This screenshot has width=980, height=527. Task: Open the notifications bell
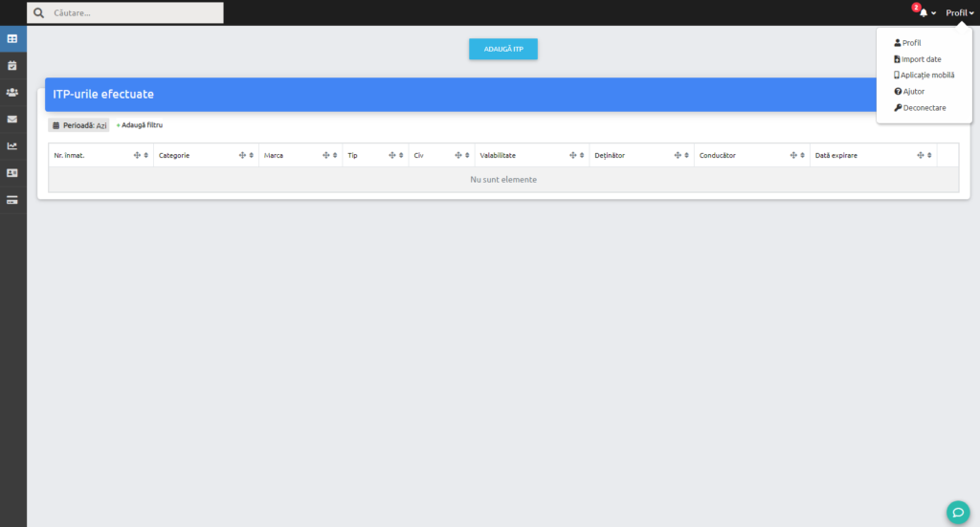pyautogui.click(x=923, y=12)
